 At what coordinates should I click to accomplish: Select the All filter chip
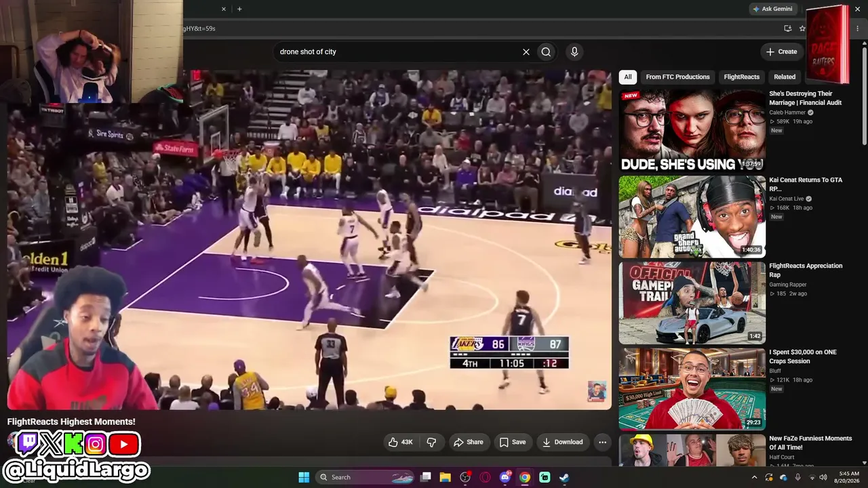coord(628,77)
